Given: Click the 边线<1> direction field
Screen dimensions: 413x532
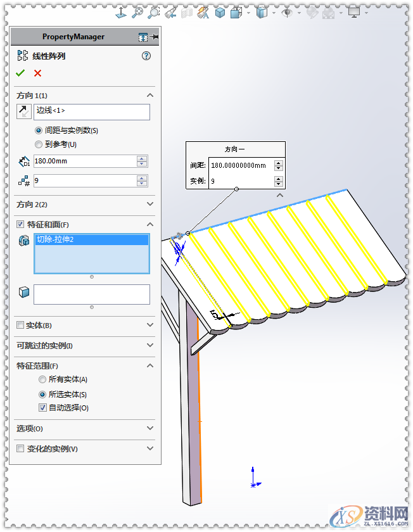Looking at the screenshot, I should click(x=92, y=111).
